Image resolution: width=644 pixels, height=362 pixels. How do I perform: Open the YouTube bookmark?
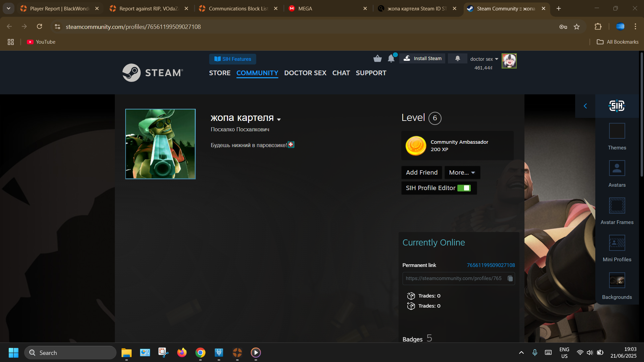(41, 42)
